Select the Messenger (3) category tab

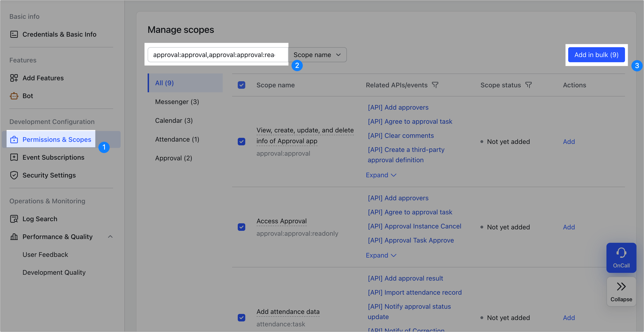(x=177, y=102)
